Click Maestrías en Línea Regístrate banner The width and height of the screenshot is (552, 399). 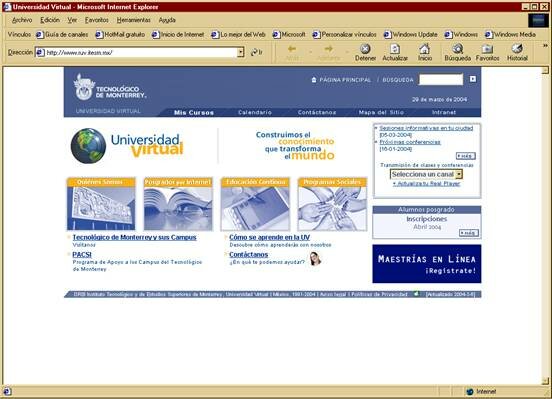(427, 264)
